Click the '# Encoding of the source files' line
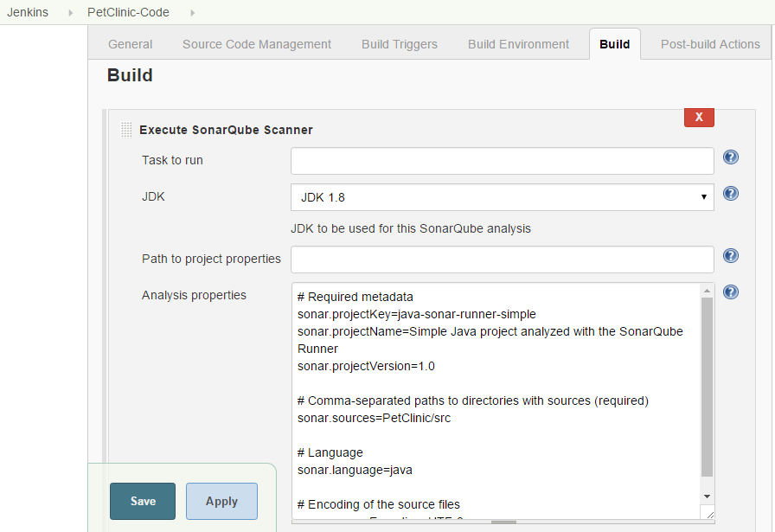The width and height of the screenshot is (775, 532). tap(379, 505)
